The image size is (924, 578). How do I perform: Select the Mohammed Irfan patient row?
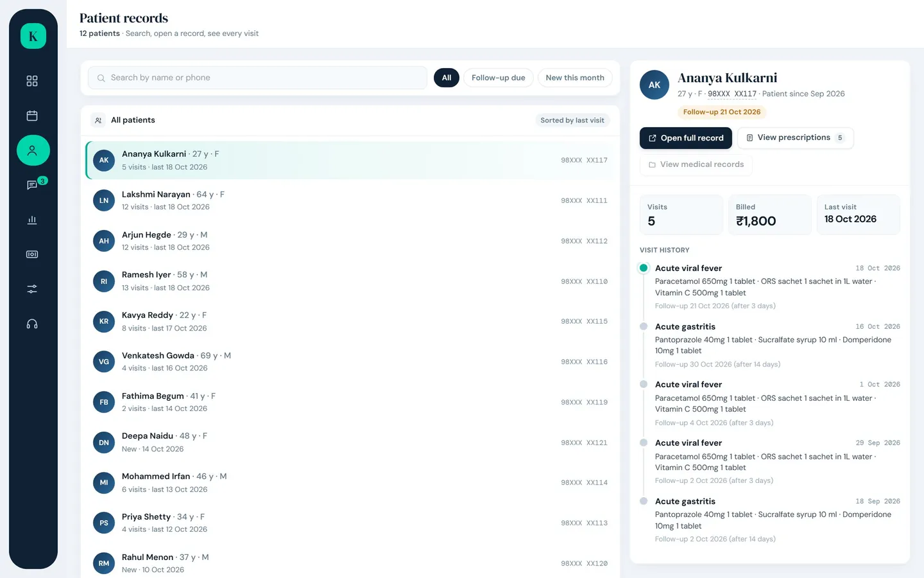coord(350,482)
